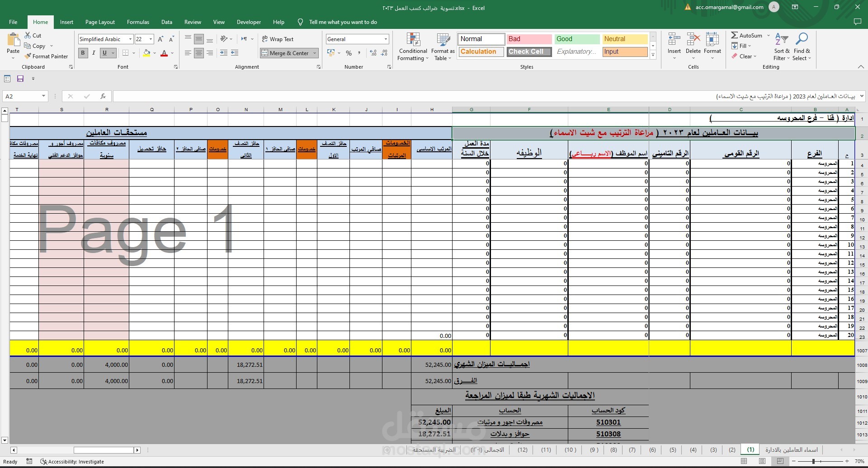Image resolution: width=868 pixels, height=468 pixels.
Task: Set text Orientation angle icon
Action: click(224, 39)
